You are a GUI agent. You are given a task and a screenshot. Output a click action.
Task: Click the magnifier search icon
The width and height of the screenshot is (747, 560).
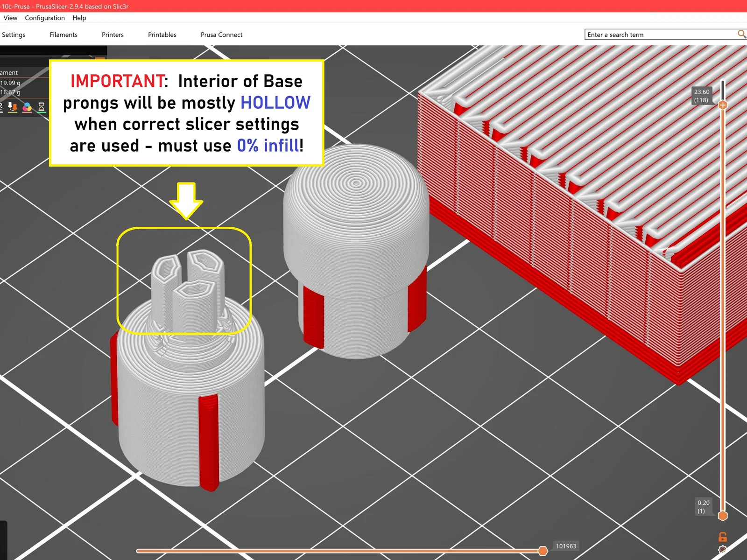(741, 34)
